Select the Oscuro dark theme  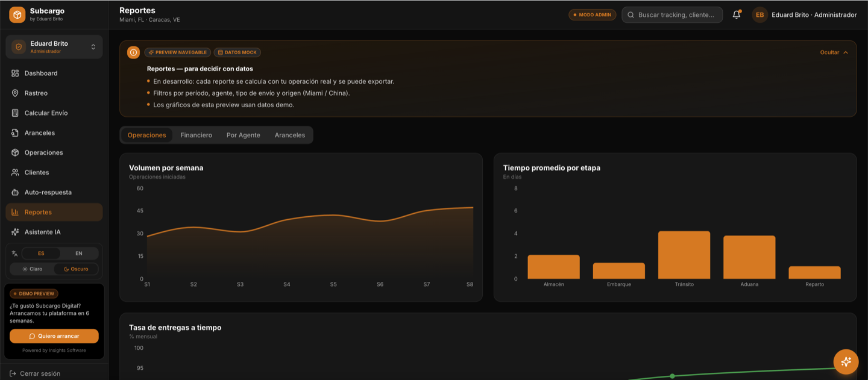click(76, 269)
